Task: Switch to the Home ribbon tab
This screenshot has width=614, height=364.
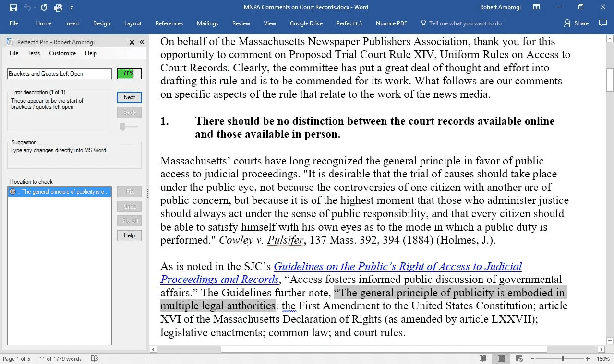Action: point(43,23)
